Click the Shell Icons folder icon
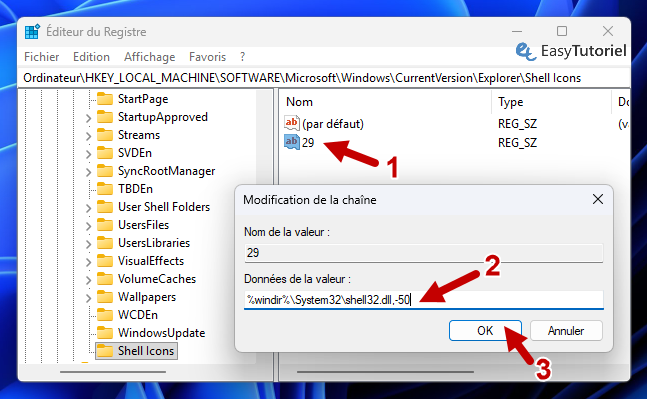 pyautogui.click(x=105, y=351)
